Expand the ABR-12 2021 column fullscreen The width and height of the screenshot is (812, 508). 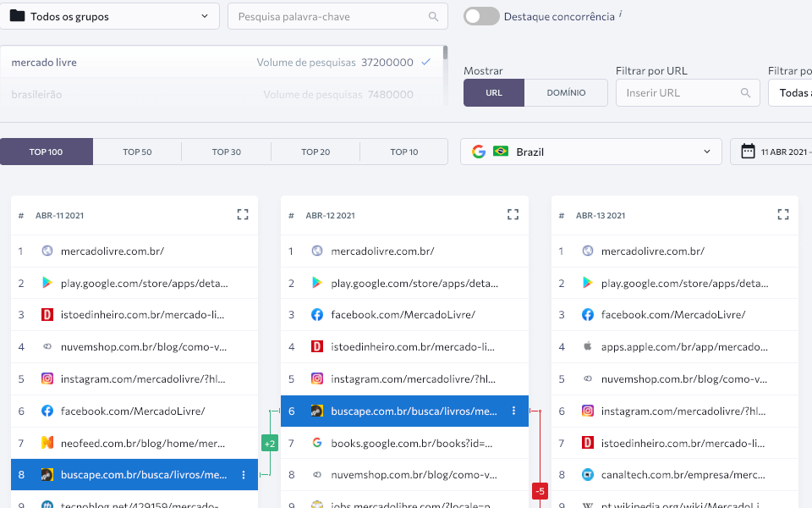coord(513,214)
